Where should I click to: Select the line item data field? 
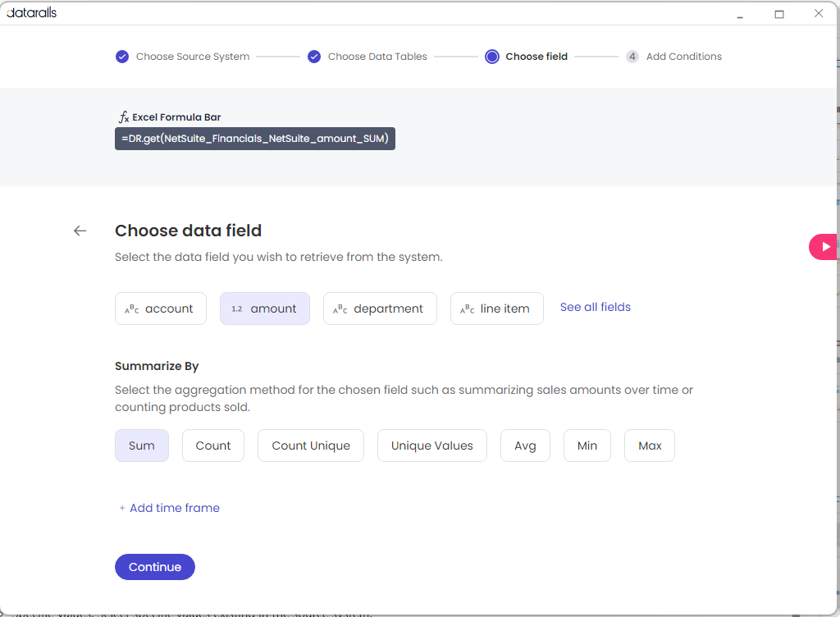click(496, 308)
